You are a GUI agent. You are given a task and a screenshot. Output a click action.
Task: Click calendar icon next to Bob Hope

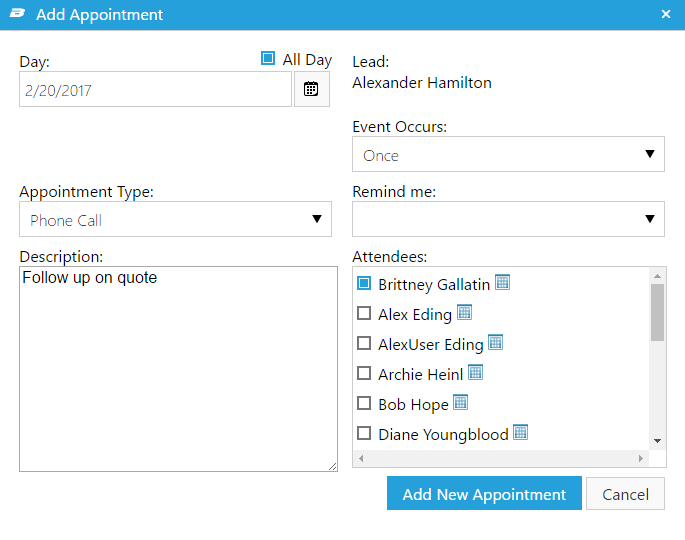[460, 403]
